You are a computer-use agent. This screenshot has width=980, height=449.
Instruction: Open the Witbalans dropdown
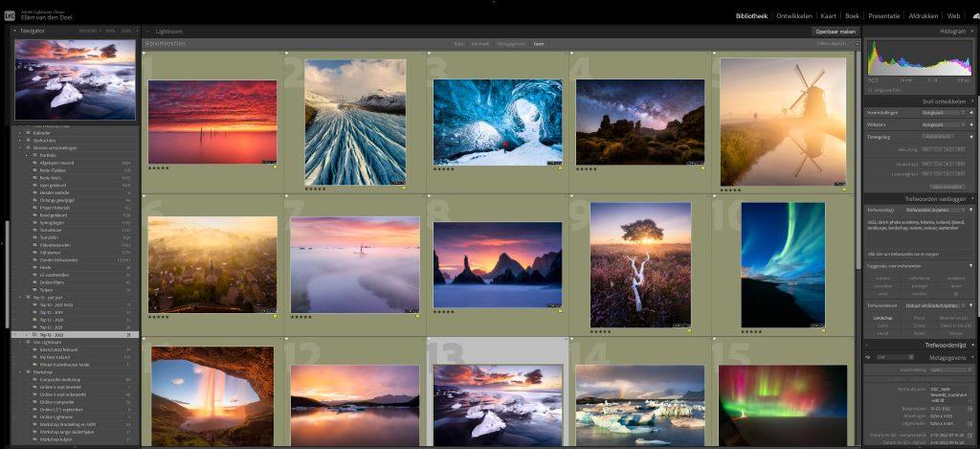click(x=942, y=124)
